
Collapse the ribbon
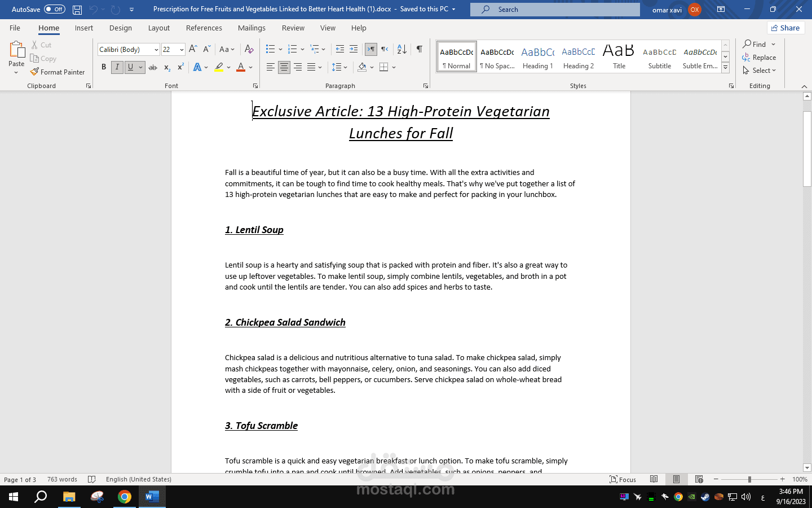click(804, 86)
